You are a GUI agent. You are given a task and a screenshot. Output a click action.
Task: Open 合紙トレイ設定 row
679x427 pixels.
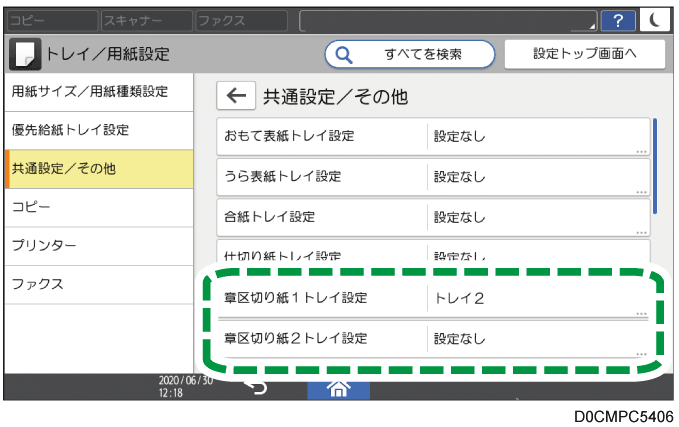pyautogui.click(x=433, y=217)
